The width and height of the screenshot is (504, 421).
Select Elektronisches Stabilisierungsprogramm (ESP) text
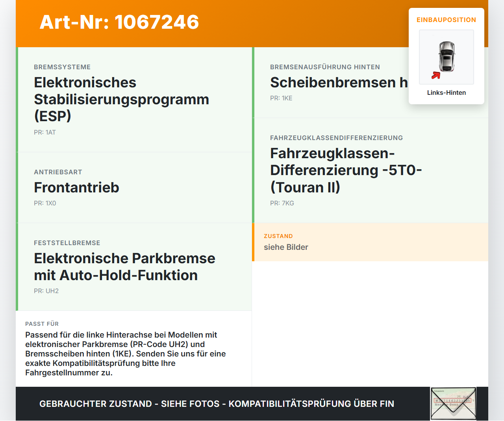click(121, 99)
